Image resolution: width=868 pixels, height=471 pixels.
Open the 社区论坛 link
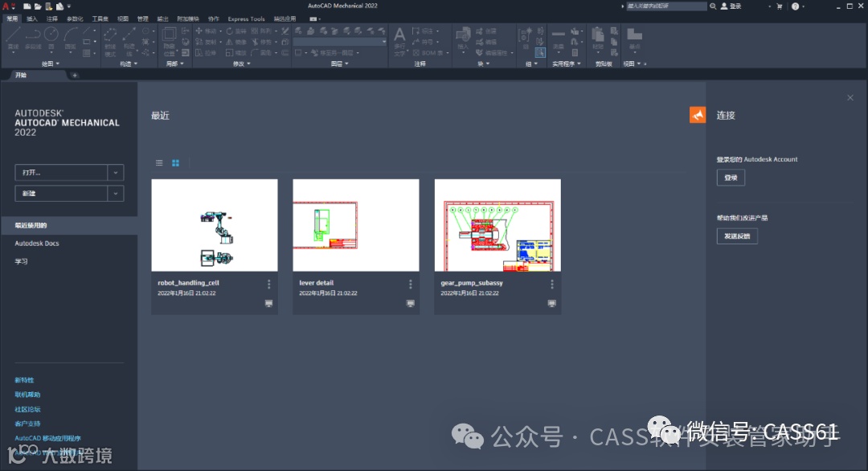click(27, 409)
